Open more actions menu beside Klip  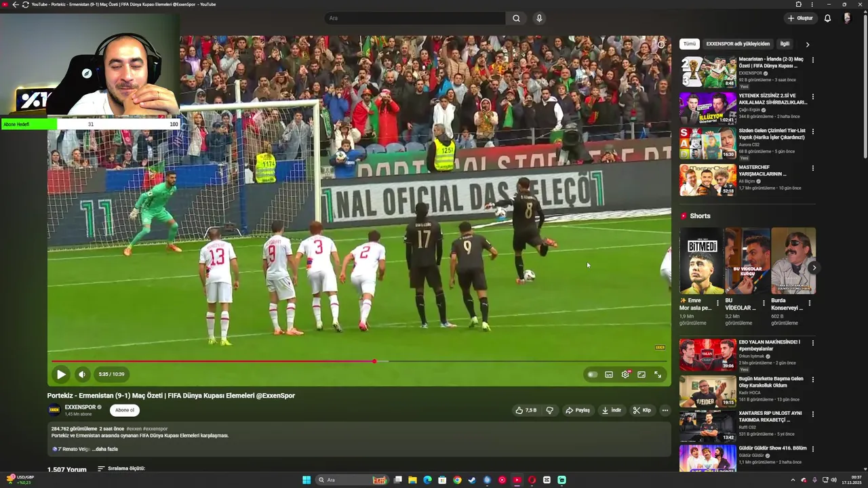665,410
